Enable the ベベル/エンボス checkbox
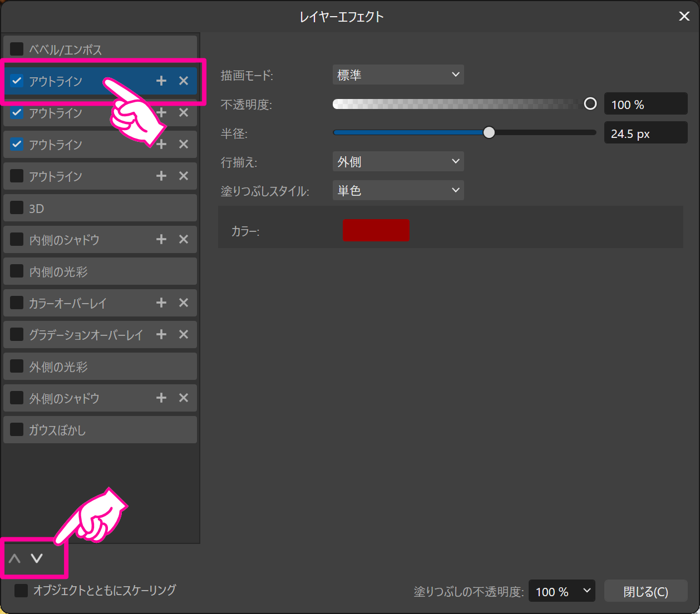700x614 pixels. pyautogui.click(x=17, y=49)
